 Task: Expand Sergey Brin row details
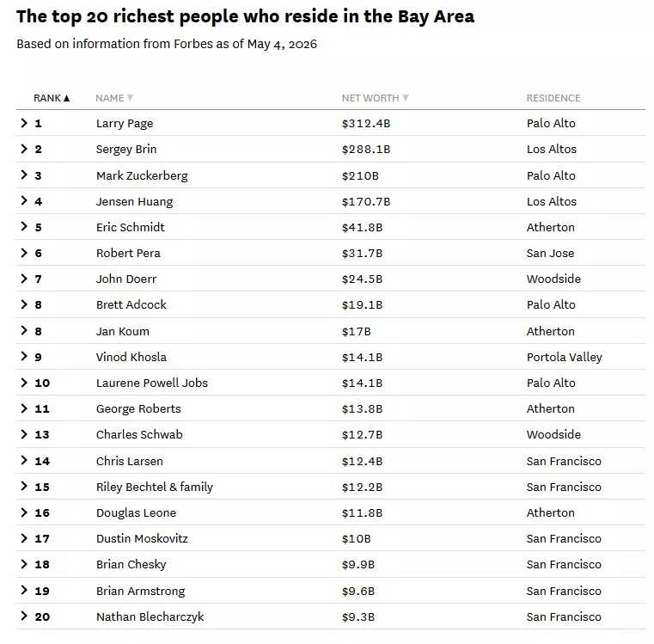[24, 149]
